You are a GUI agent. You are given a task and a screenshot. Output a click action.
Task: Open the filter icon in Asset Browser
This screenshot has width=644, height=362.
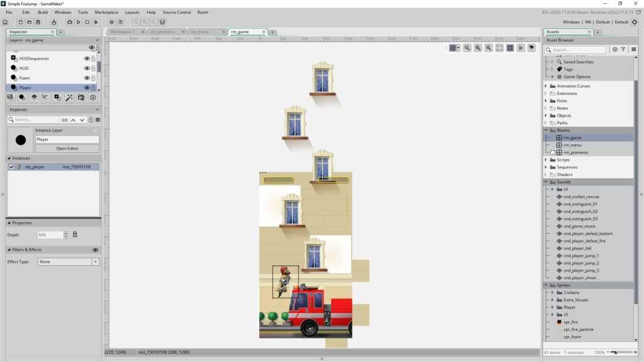[623, 49]
